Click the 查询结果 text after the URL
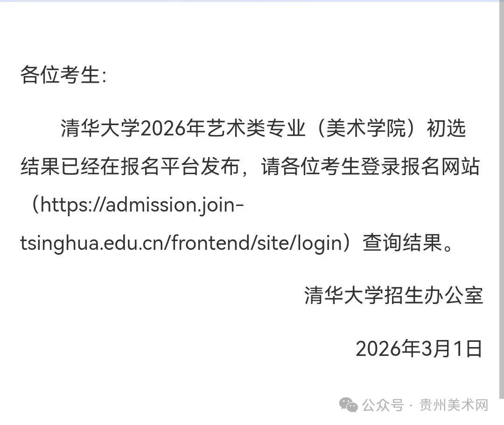504x425 pixels. [401, 243]
